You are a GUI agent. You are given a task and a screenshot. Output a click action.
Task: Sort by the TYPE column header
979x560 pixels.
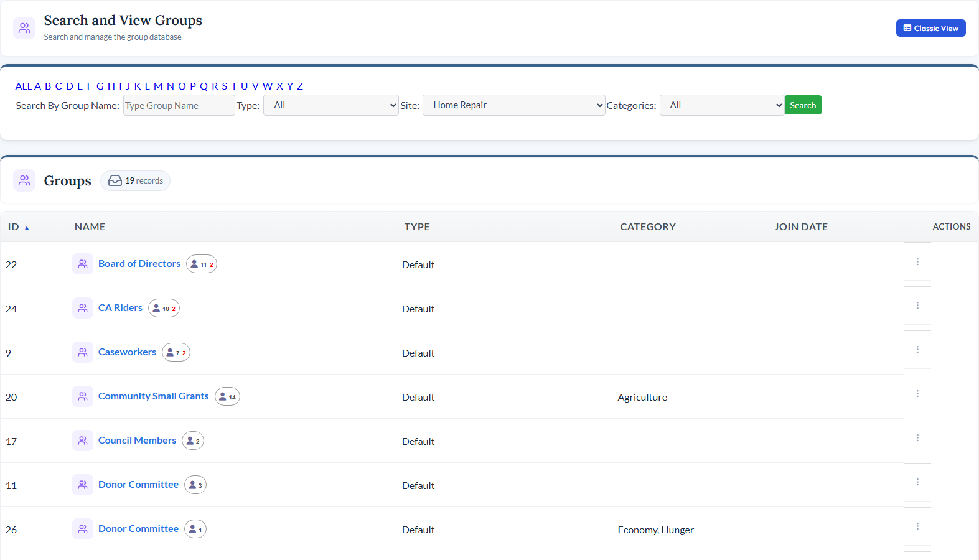pos(417,227)
